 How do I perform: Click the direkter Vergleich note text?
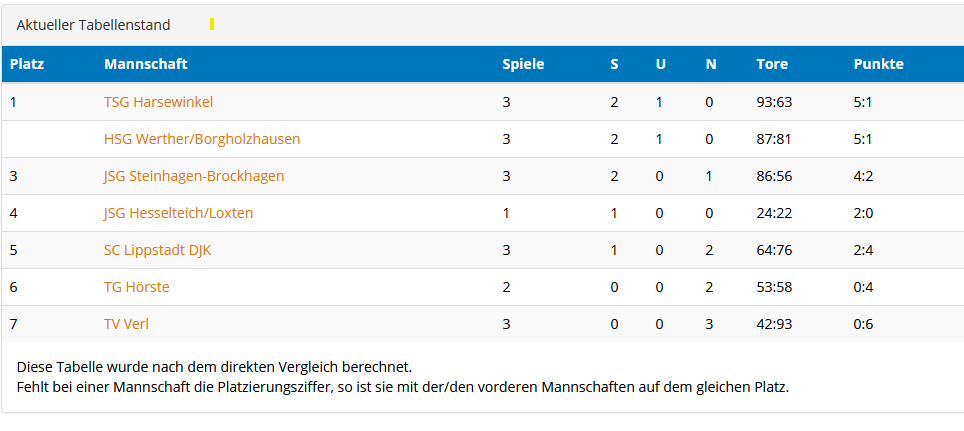pos(214,367)
